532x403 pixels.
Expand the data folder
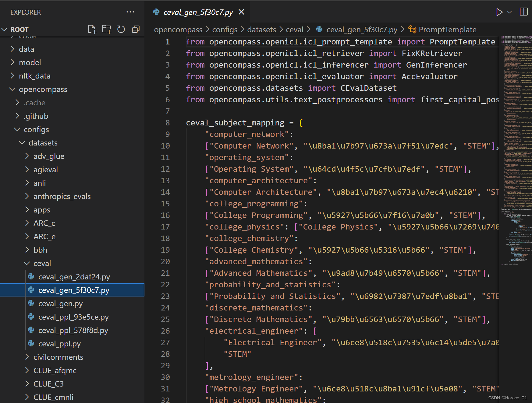coord(26,49)
